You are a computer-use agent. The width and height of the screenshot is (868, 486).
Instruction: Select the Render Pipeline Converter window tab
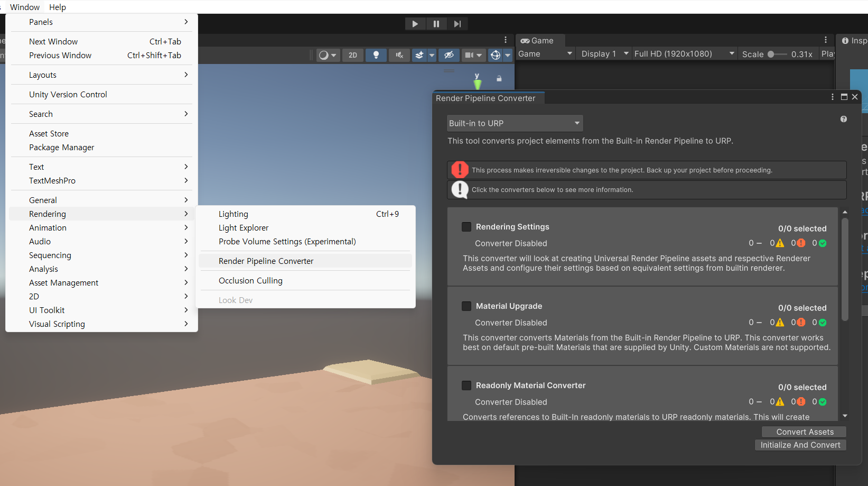point(486,98)
